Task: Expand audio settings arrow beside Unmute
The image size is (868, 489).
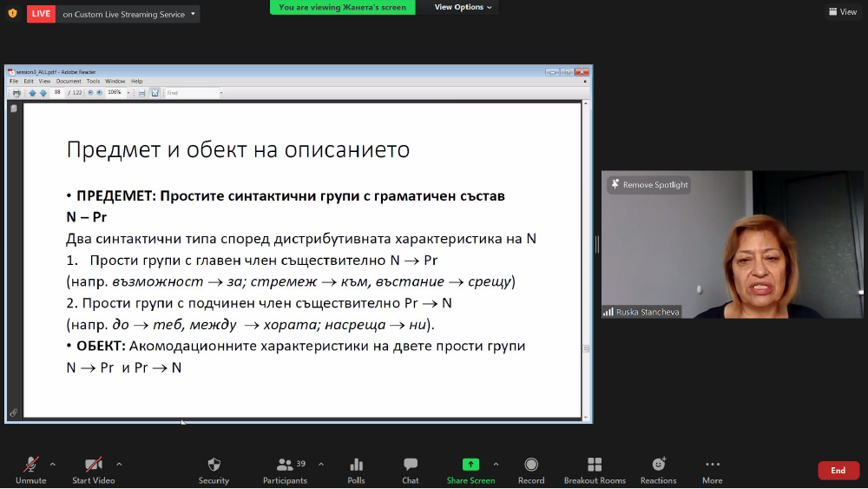Action: point(52,464)
